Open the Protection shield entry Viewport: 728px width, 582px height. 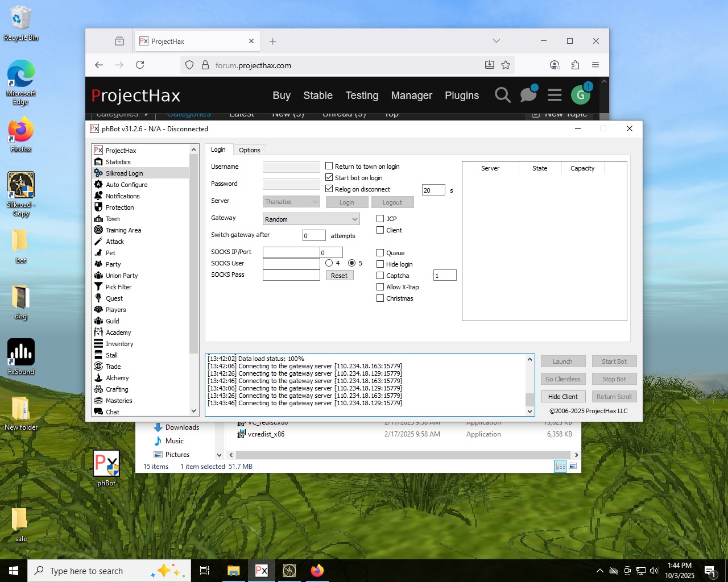[119, 207]
